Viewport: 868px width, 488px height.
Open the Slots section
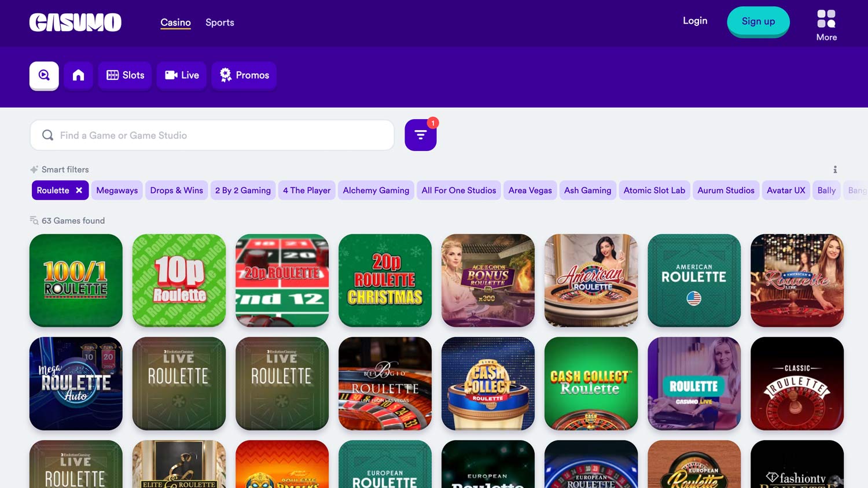coord(125,75)
